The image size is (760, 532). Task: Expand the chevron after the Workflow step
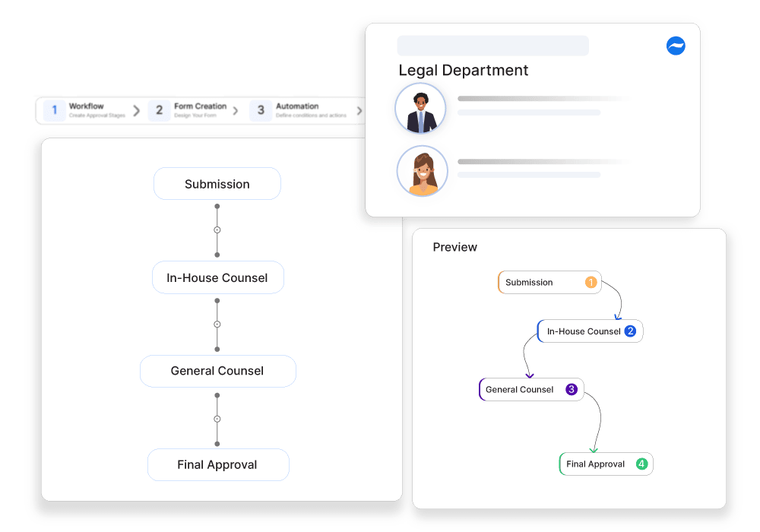(x=138, y=110)
